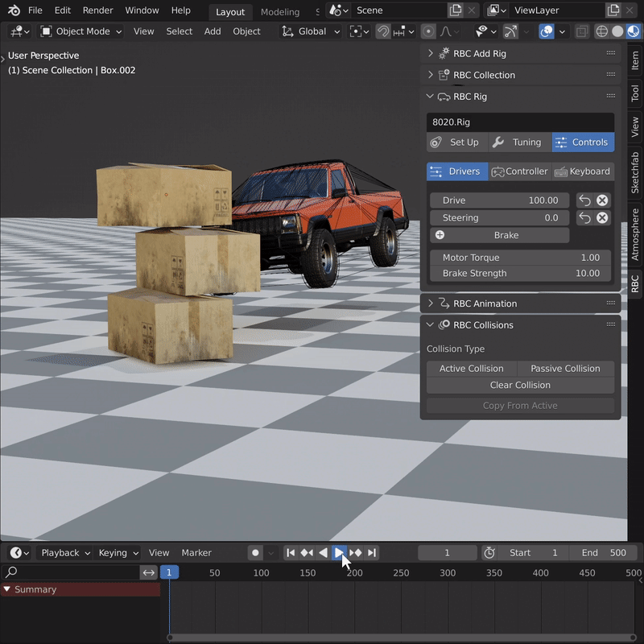644x644 pixels.
Task: Select the Controls tab
Action: coord(583,142)
